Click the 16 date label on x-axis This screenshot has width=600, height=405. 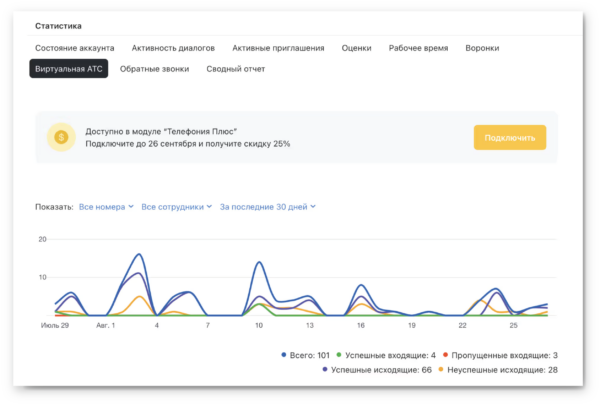(360, 325)
